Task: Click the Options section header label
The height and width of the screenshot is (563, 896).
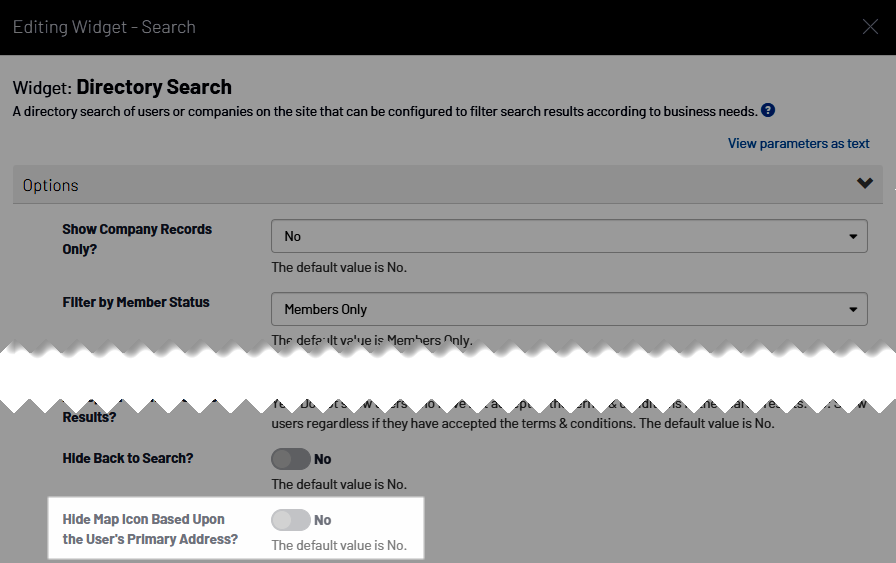Action: (51, 185)
